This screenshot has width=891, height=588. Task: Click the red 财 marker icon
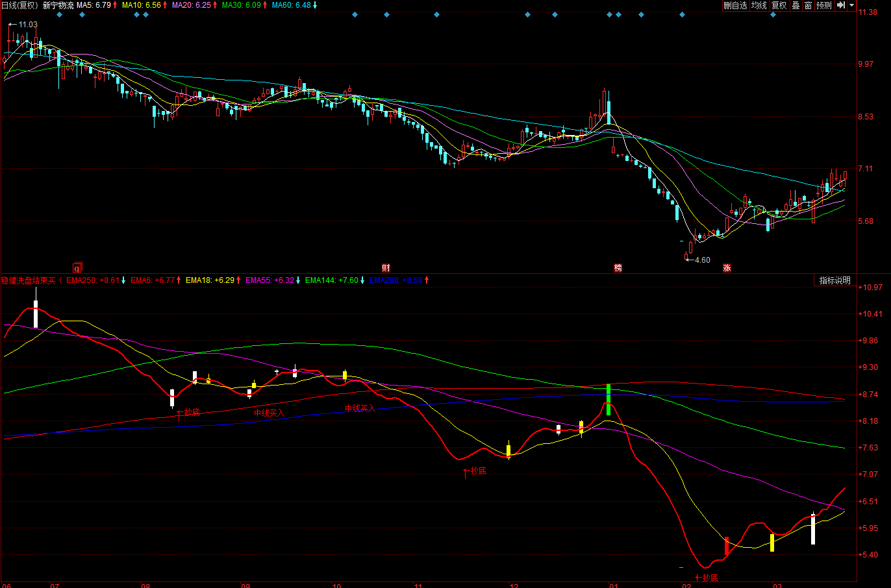click(386, 268)
